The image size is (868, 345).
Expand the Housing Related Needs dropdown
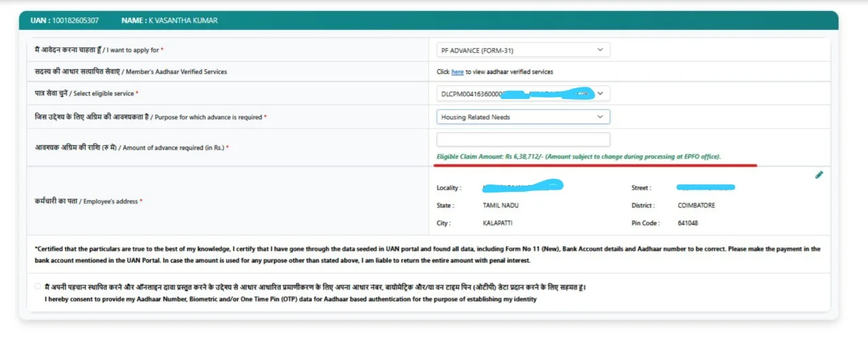523,117
